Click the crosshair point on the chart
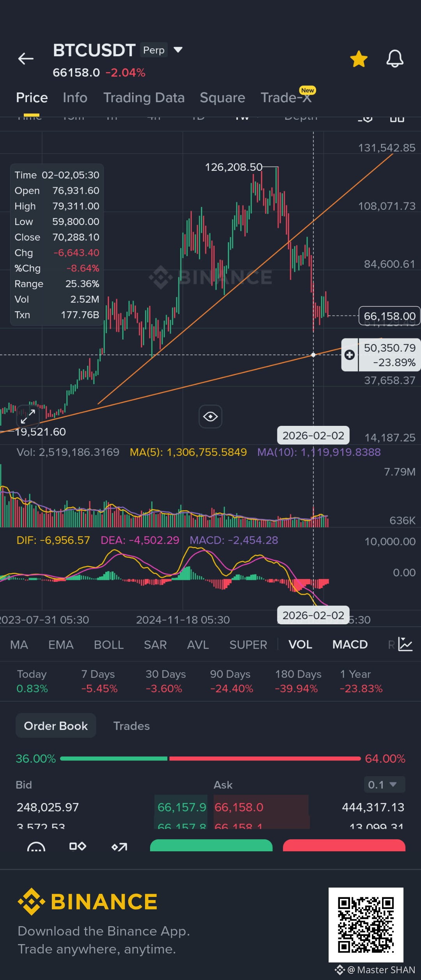The width and height of the screenshot is (421, 980). coord(313,355)
